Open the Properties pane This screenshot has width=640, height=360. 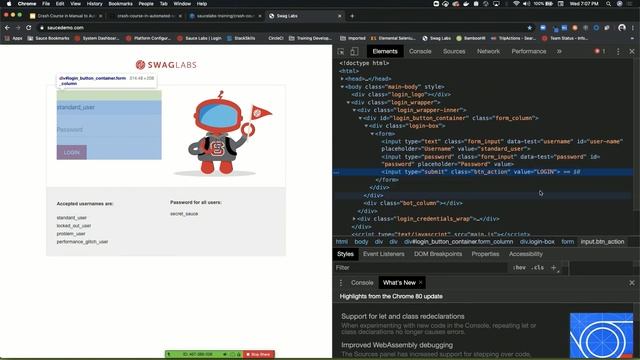pos(485,254)
